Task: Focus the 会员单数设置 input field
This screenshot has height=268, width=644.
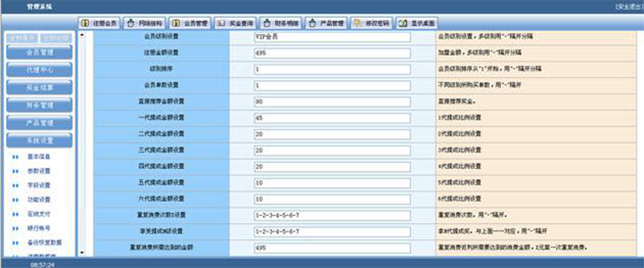Action: (x=332, y=85)
